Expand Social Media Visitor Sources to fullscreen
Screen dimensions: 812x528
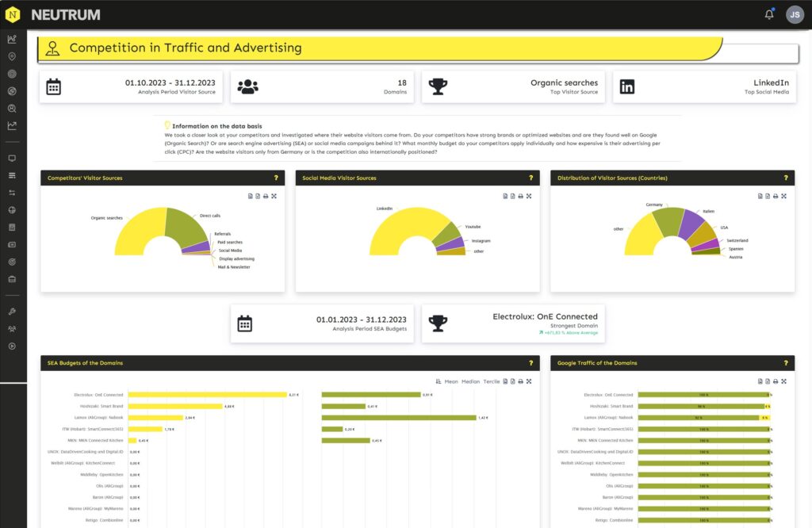tap(529, 196)
